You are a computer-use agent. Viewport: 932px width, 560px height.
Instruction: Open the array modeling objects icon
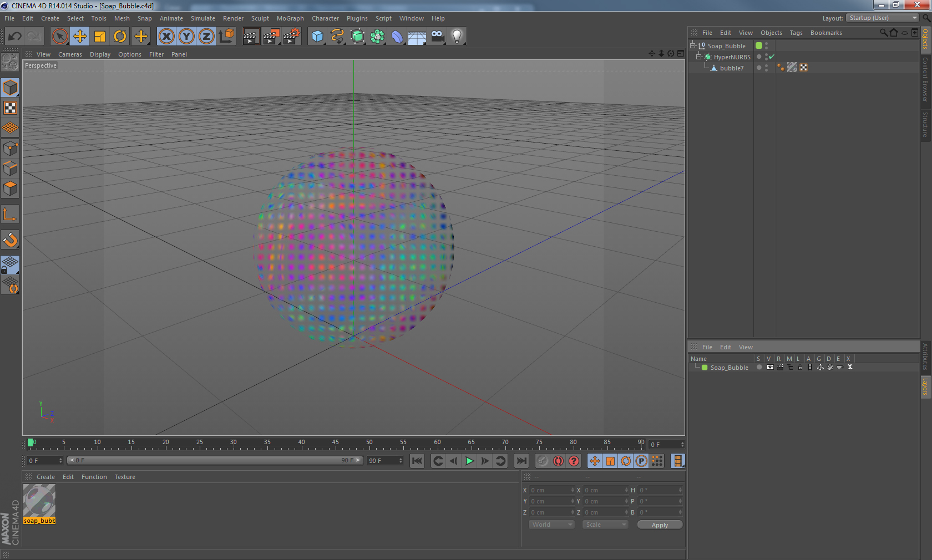pyautogui.click(x=377, y=37)
